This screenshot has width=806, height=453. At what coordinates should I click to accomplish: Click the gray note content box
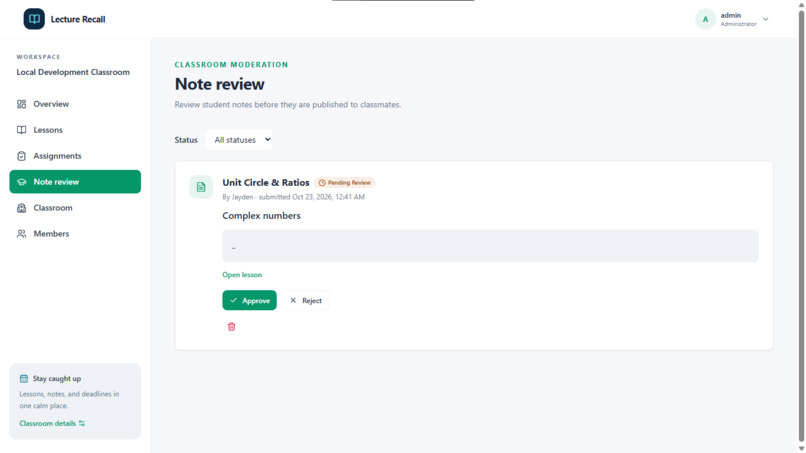point(490,246)
